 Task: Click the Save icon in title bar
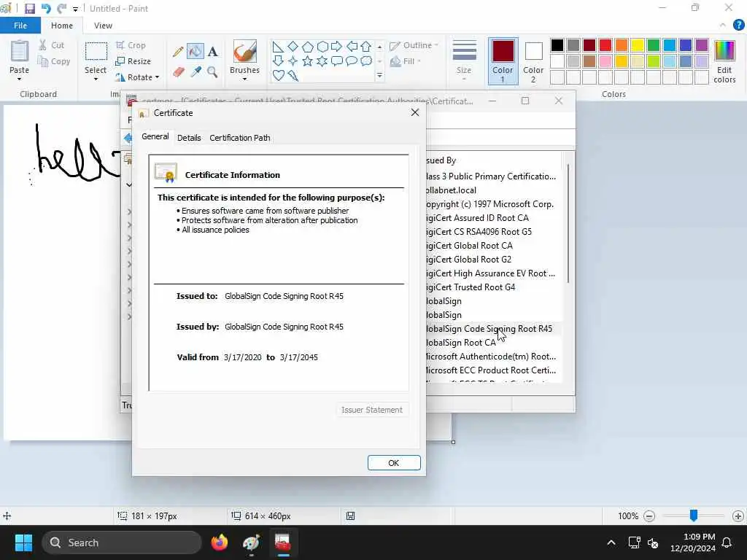pos(29,9)
